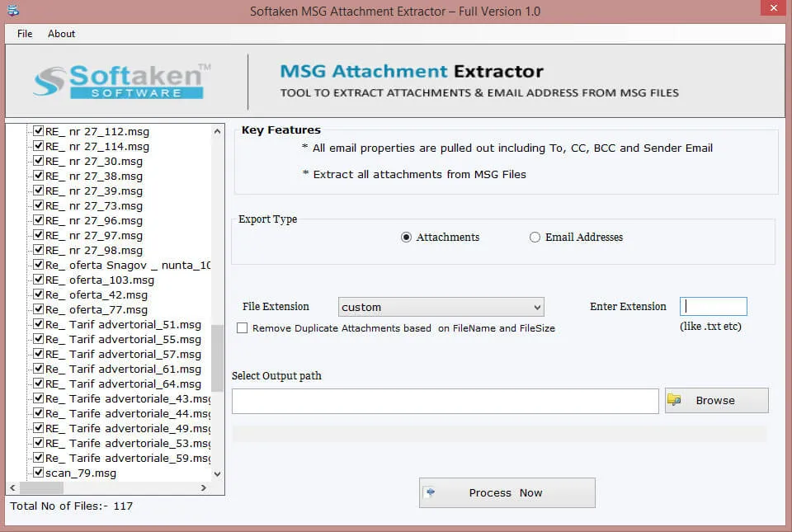Screen dimensions: 792x532
Task: Select RE_ nr 27_73.msg in list
Action: pyautogui.click(x=94, y=205)
